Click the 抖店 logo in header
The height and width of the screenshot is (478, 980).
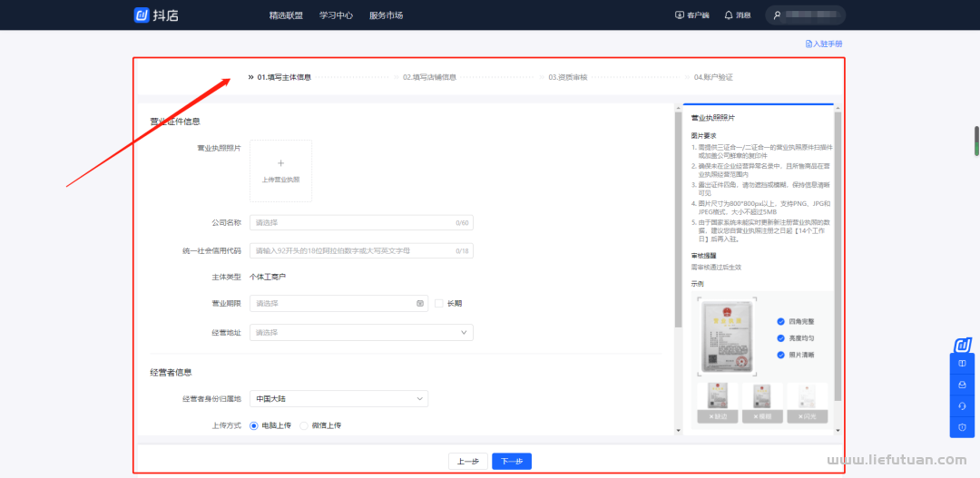(156, 15)
